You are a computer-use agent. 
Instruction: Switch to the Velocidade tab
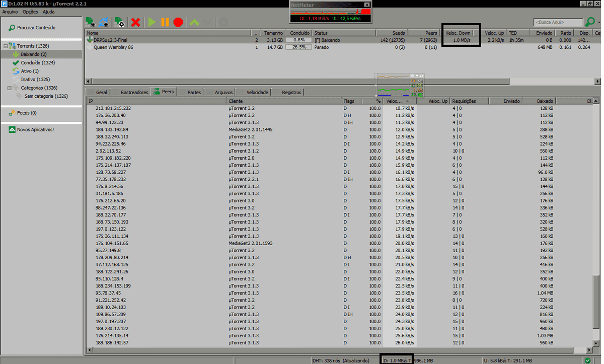[257, 92]
